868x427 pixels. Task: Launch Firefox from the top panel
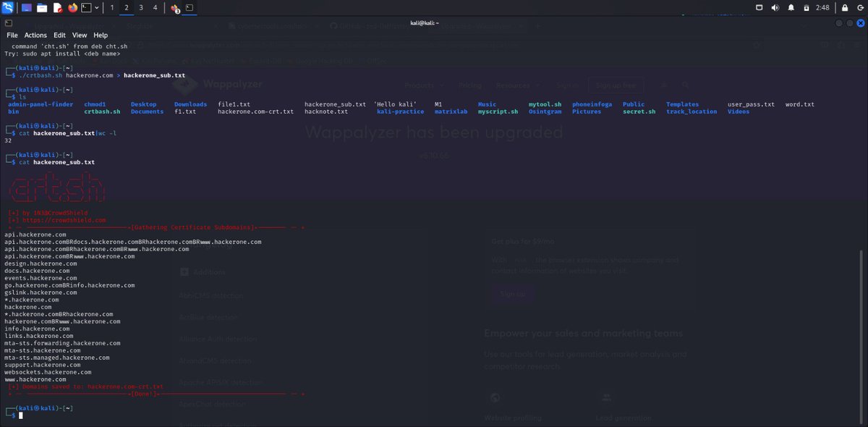[x=72, y=8]
